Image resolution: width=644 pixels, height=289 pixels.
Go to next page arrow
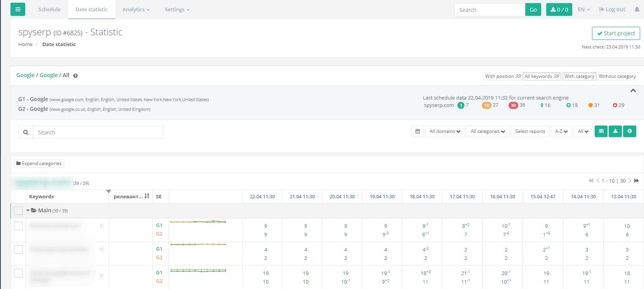[x=630, y=181]
